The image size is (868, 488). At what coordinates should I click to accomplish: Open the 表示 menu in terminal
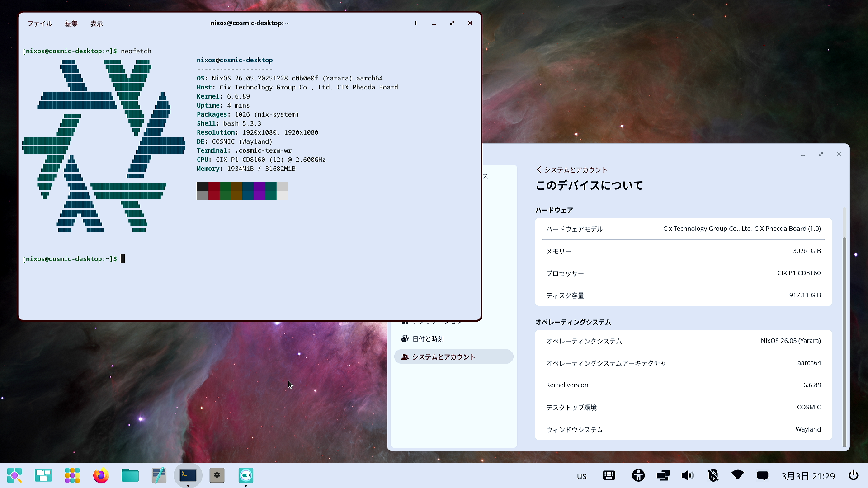click(x=96, y=23)
